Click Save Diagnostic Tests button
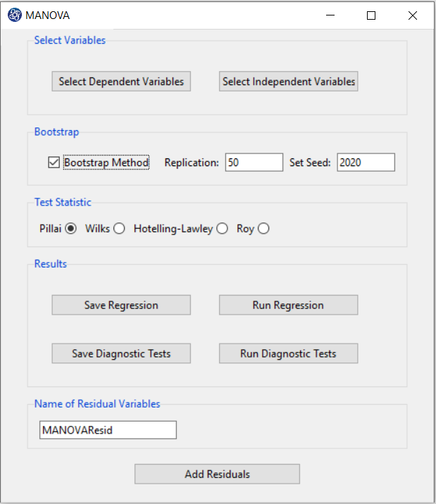The height and width of the screenshot is (504, 436). coord(121,353)
